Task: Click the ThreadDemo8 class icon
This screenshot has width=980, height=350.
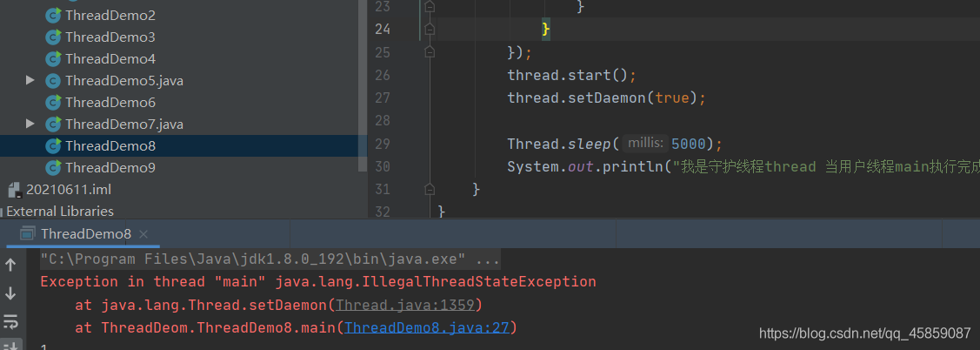Action: pyautogui.click(x=54, y=146)
